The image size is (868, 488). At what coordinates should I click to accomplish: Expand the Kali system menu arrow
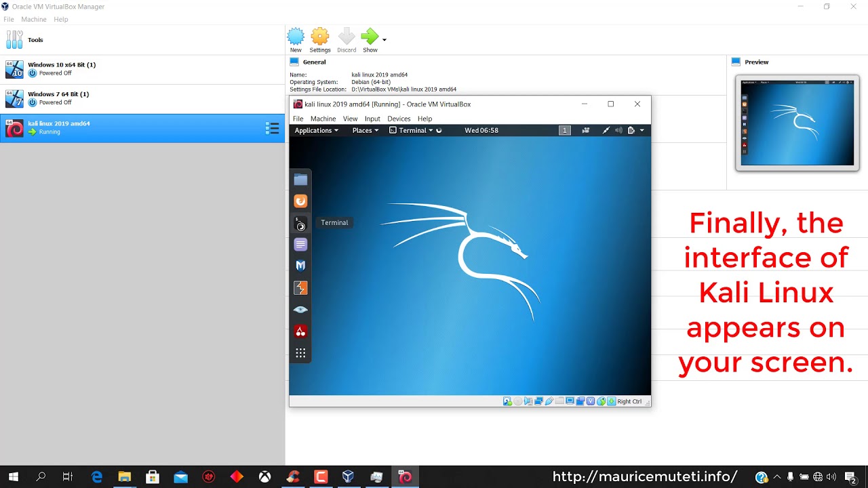point(642,130)
